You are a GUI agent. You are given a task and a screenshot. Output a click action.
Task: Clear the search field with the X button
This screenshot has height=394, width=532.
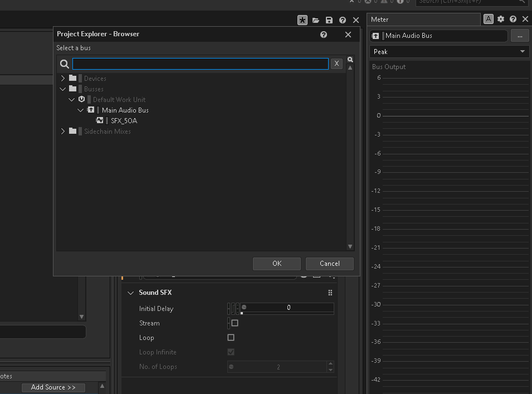(336, 64)
